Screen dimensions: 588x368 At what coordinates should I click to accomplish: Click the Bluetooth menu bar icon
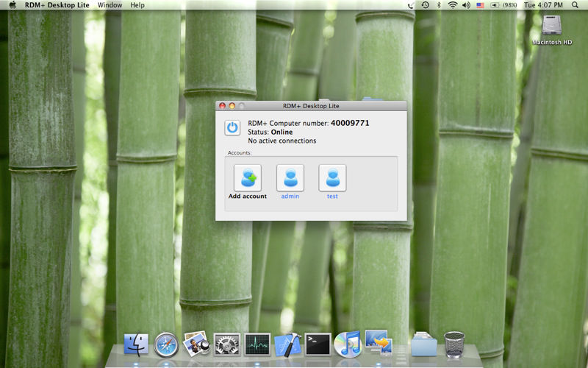coord(439,5)
